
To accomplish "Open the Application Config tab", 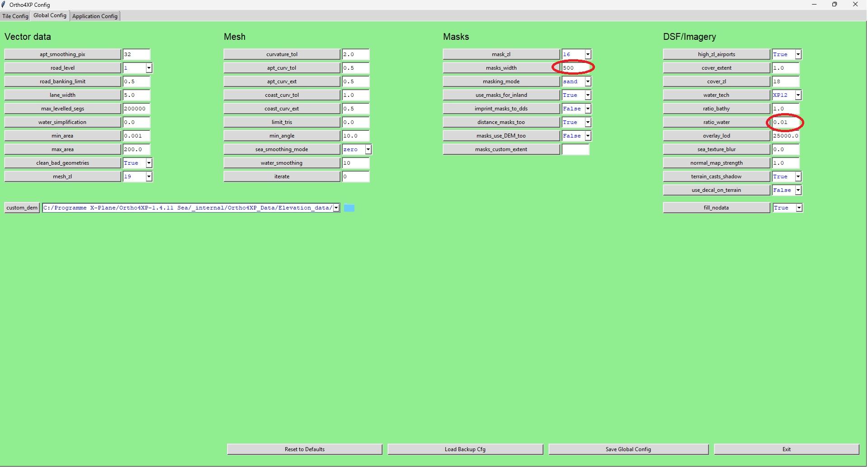I will pyautogui.click(x=95, y=16).
